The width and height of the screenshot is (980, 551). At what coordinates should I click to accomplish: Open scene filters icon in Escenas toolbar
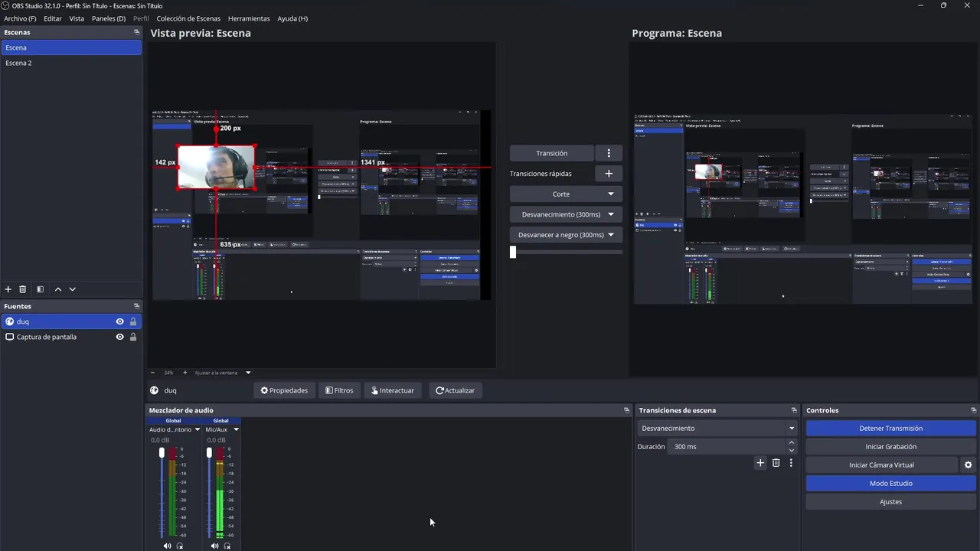(x=41, y=289)
